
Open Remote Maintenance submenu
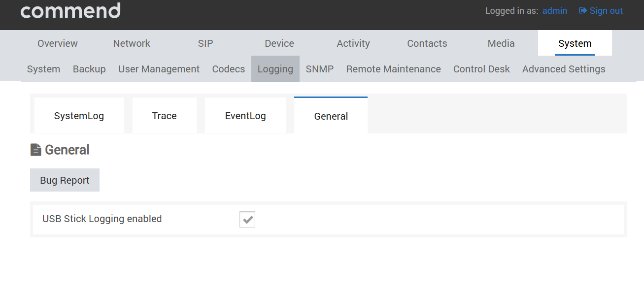394,69
